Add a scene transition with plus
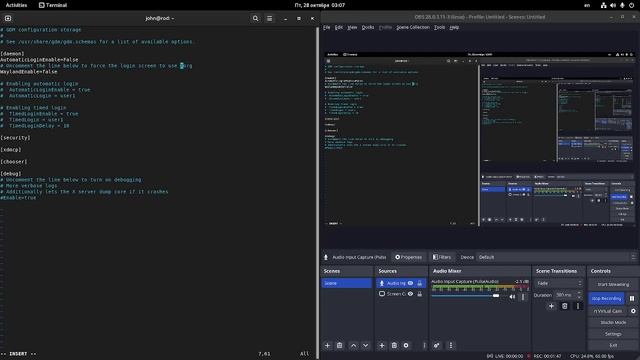This screenshot has width=640, height=360. (x=551, y=306)
